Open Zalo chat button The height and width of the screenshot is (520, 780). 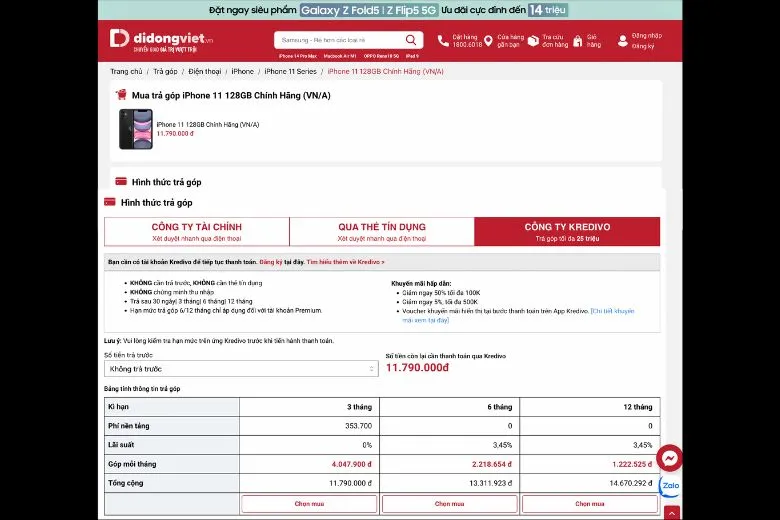(x=669, y=487)
